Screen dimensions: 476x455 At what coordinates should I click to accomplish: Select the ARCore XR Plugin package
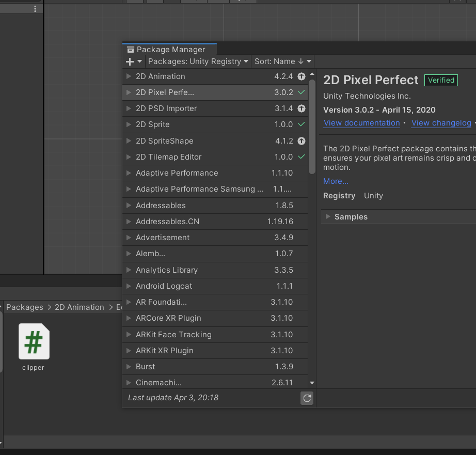(215, 318)
